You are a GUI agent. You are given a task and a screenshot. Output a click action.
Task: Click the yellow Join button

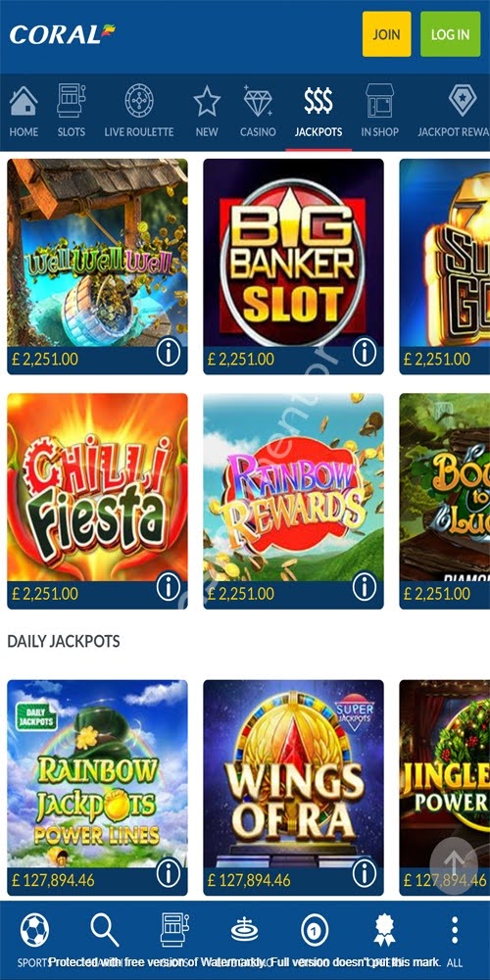coord(387,34)
